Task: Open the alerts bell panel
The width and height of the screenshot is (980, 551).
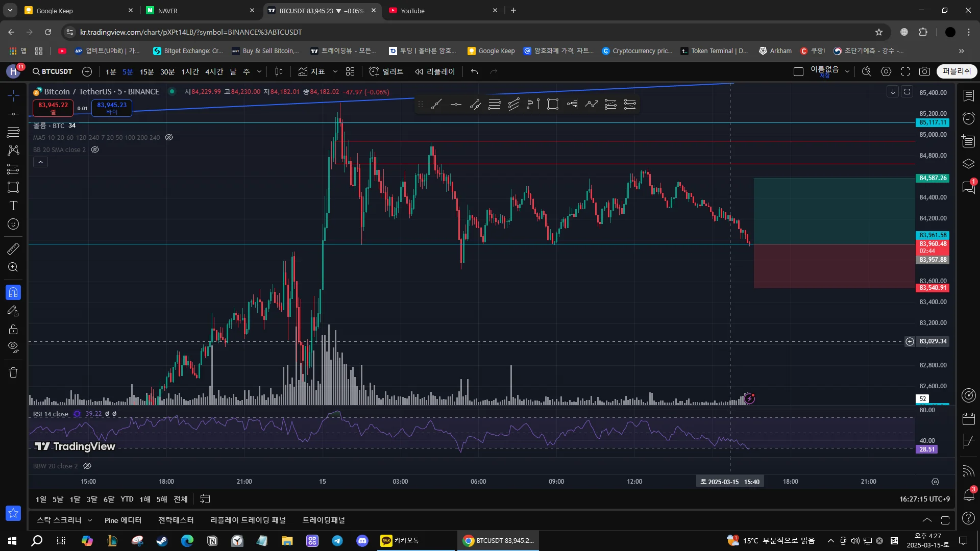Action: (968, 494)
